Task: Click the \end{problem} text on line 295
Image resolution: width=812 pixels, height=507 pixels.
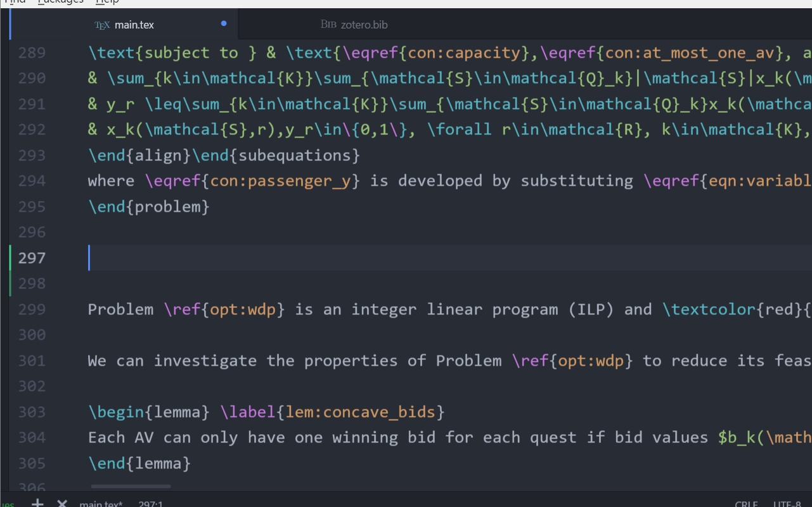Action: [148, 207]
